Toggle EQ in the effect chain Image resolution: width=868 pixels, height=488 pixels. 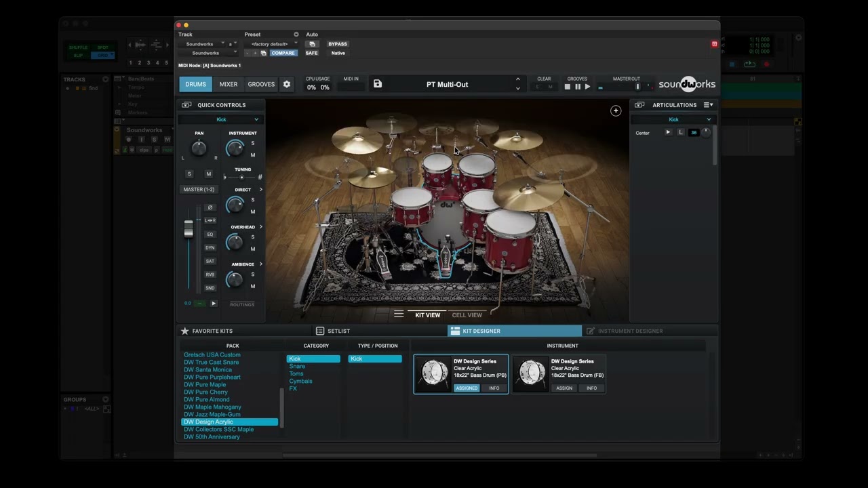(210, 235)
